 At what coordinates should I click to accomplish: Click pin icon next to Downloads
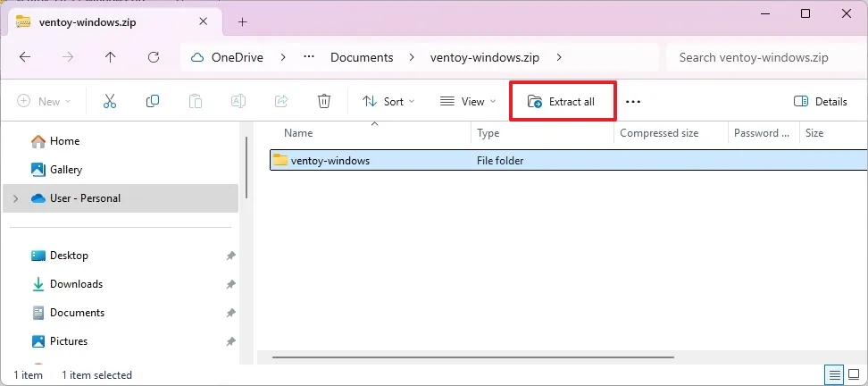tap(230, 285)
